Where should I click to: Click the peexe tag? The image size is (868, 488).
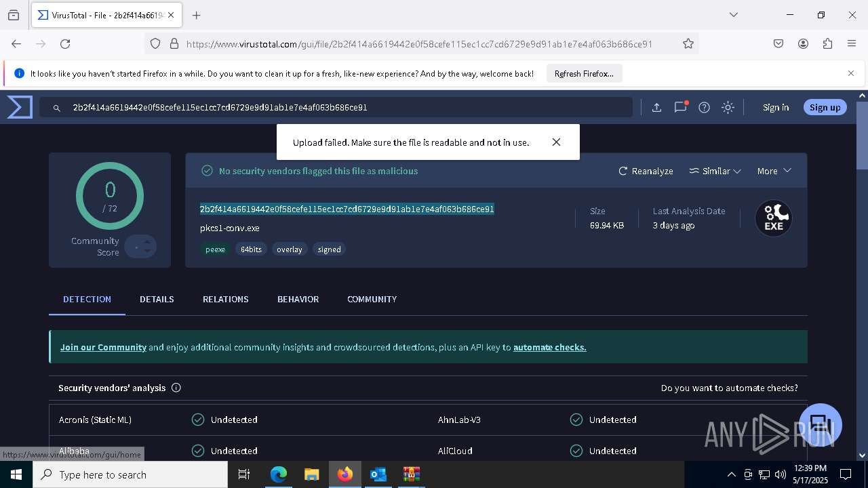[215, 249]
